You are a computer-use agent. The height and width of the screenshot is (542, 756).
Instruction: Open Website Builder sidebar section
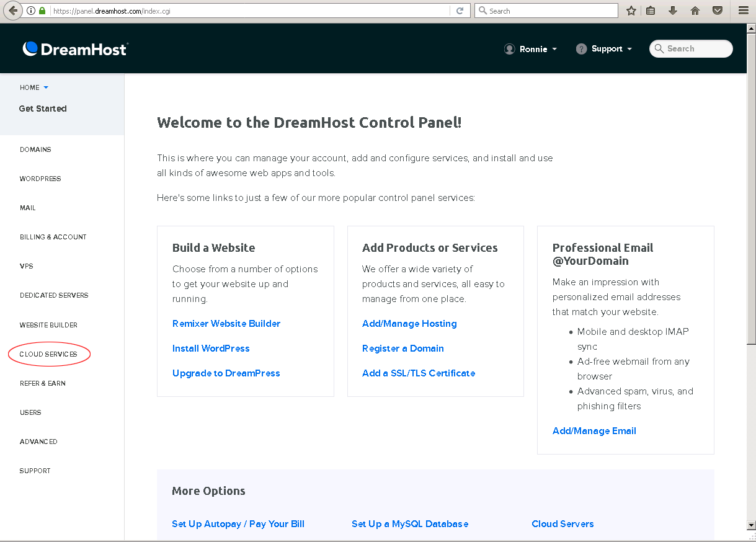pyautogui.click(x=48, y=325)
